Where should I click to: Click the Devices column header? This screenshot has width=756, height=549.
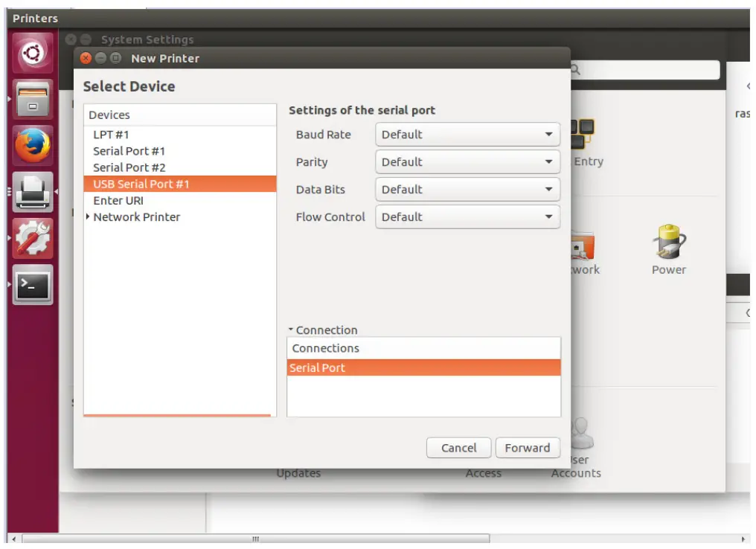(x=180, y=115)
